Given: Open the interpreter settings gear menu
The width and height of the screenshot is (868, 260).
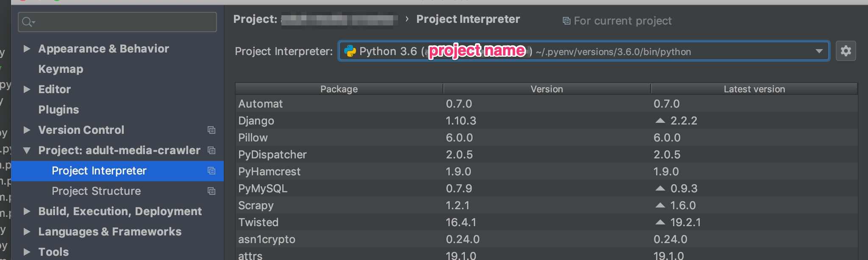Looking at the screenshot, I should coord(846,51).
